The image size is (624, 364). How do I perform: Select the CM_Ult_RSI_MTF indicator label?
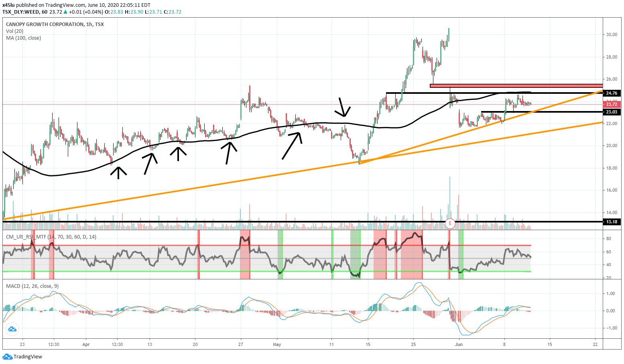pos(51,237)
